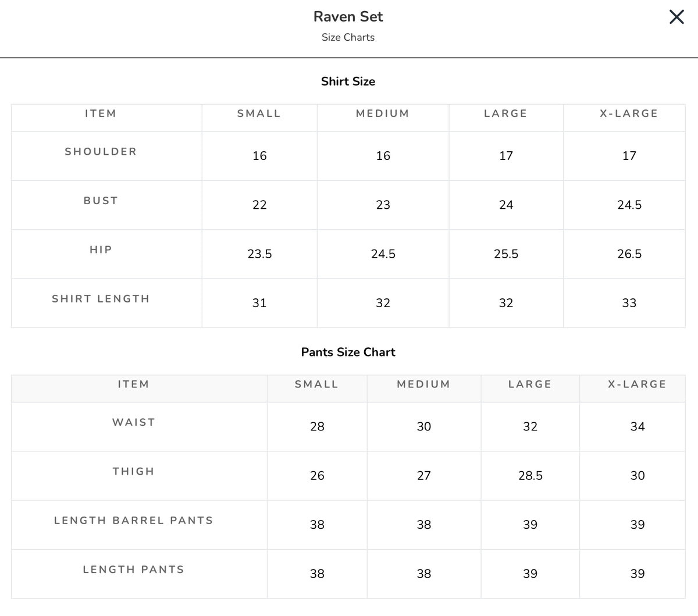Click the THIGH row label
698x616 pixels.
pyautogui.click(x=134, y=471)
